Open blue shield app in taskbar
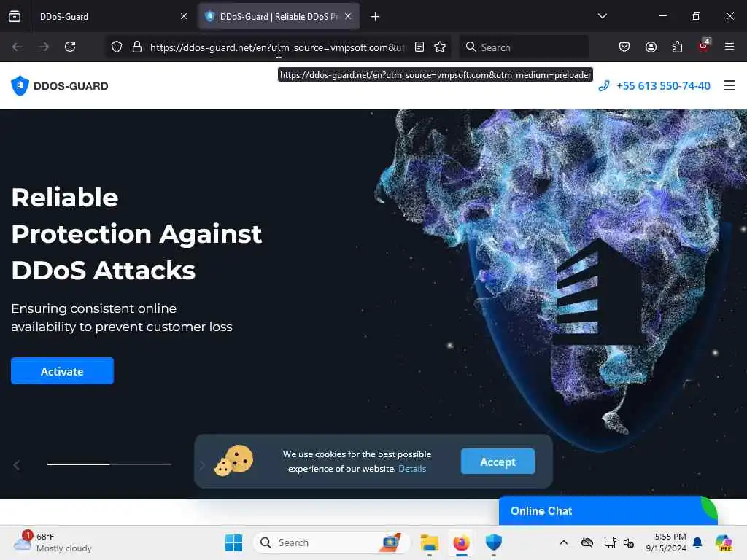Viewport: 747px width, 560px height. click(494, 542)
